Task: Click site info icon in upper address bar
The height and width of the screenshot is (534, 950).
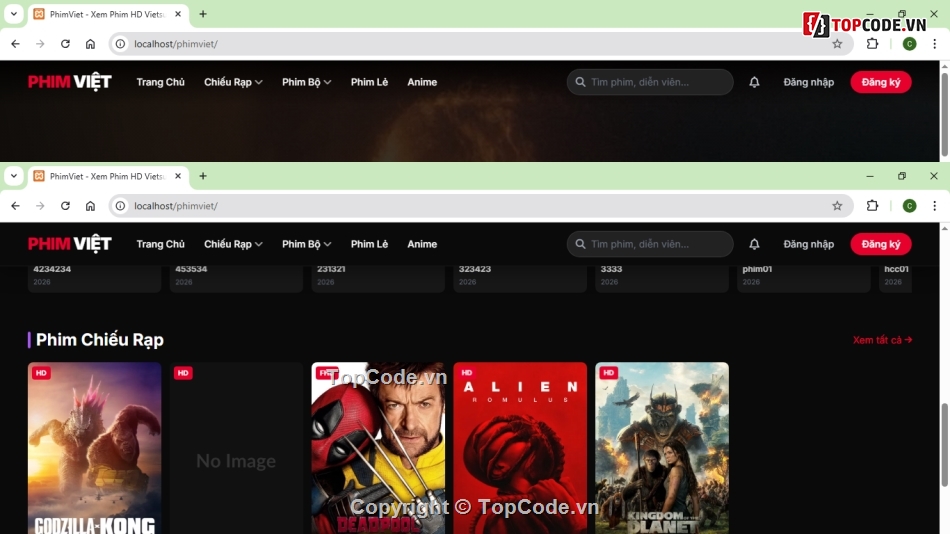Action: [121, 44]
